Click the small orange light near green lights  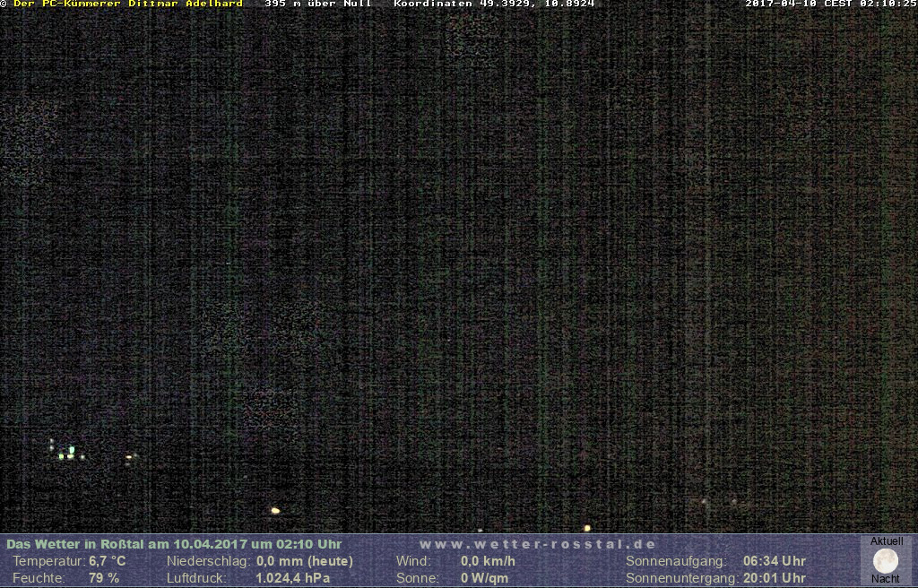(x=129, y=457)
